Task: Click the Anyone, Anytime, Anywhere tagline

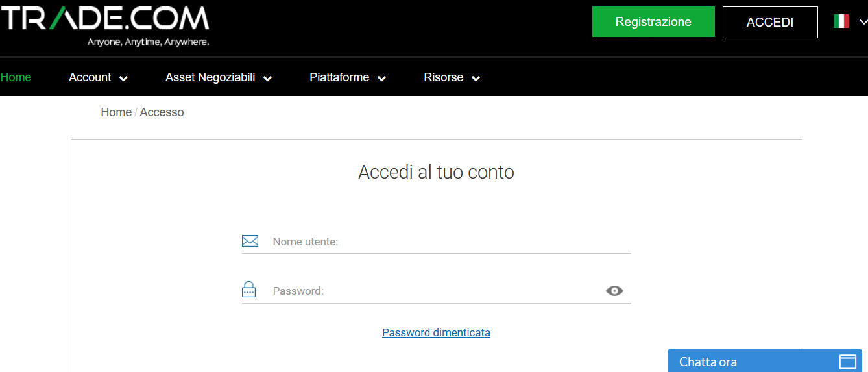Action: [148, 42]
